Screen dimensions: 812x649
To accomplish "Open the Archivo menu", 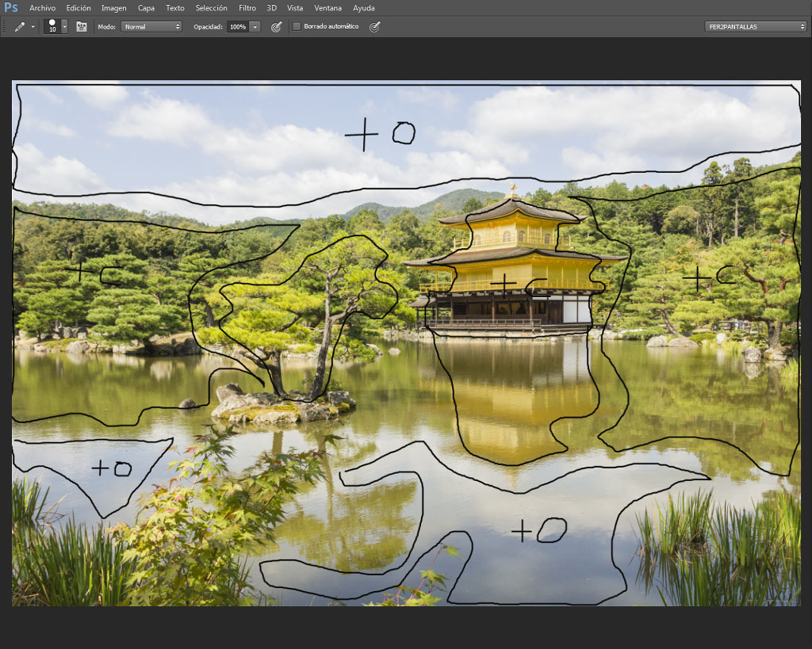I will (x=43, y=8).
